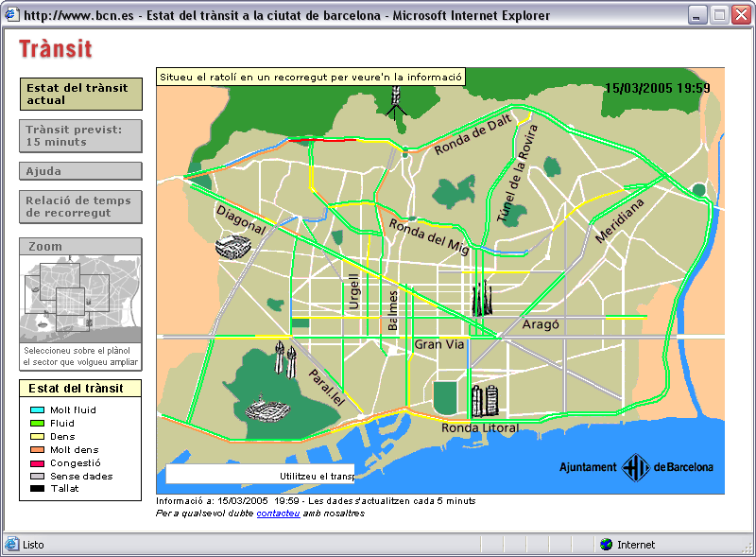Click the Congestió red legend swatch
Viewport: 756px width, 557px height.
(x=37, y=462)
